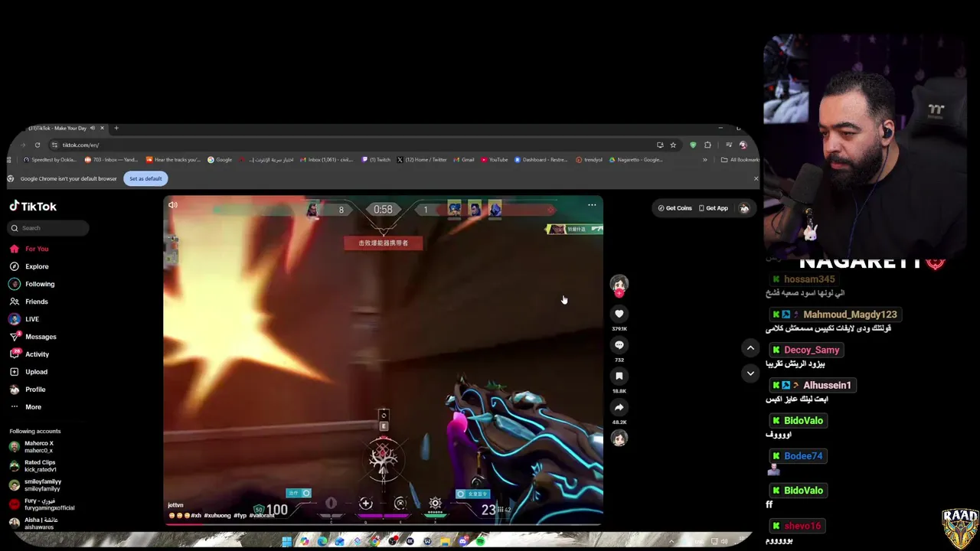Open followed account smileyfamilyy
Viewport: 980px width, 551px height.
coord(35,485)
